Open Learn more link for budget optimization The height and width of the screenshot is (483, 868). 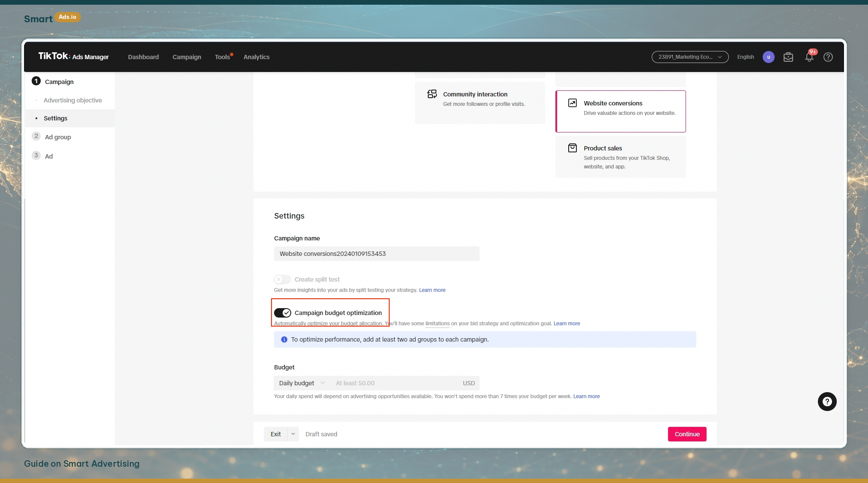click(x=567, y=324)
